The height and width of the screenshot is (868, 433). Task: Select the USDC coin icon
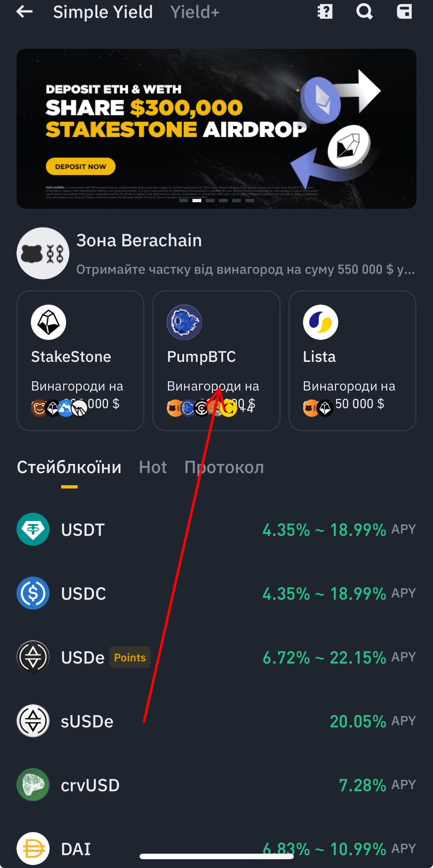tap(33, 593)
